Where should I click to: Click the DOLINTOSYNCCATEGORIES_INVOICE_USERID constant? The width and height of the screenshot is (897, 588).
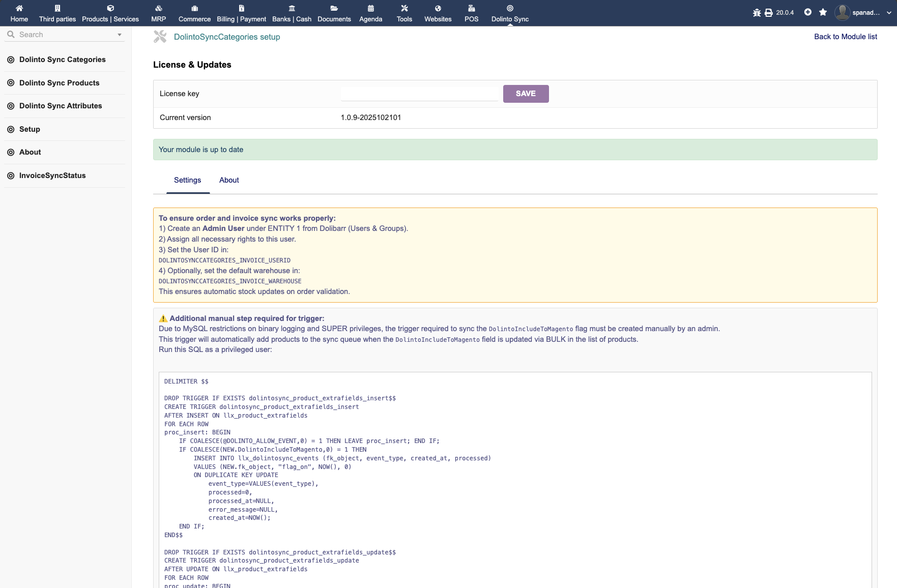coord(224,260)
